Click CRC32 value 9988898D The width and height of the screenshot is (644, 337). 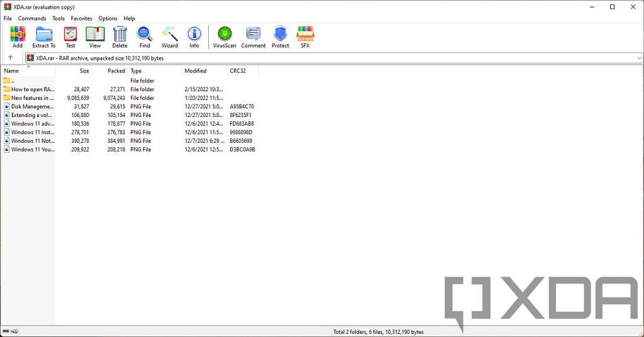pyautogui.click(x=241, y=132)
